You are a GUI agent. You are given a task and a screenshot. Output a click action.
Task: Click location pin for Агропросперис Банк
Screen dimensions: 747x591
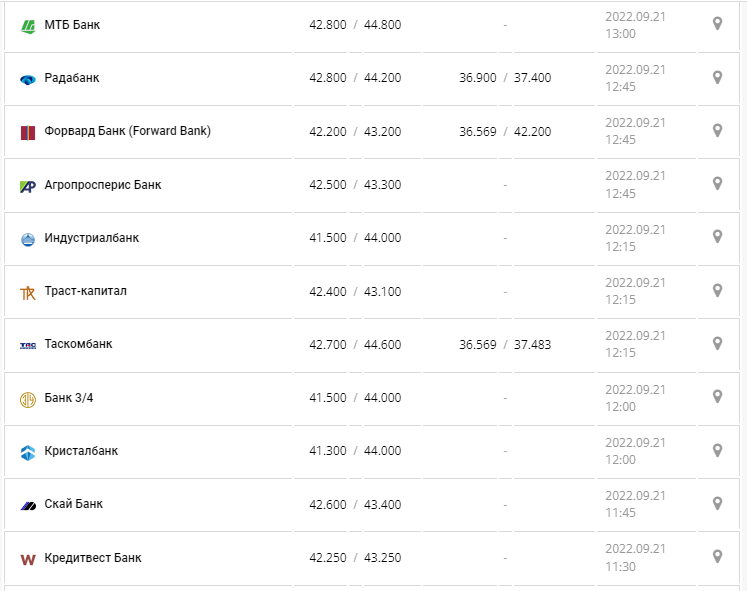coord(717,184)
